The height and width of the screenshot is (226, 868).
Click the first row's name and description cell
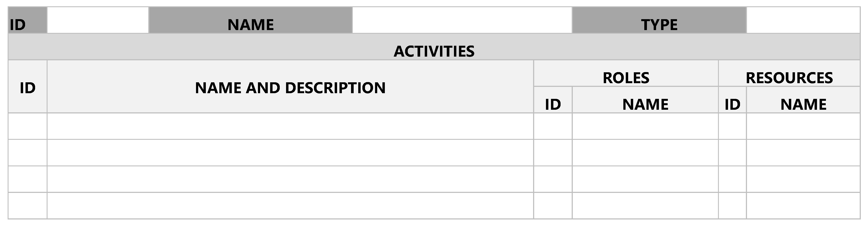290,126
